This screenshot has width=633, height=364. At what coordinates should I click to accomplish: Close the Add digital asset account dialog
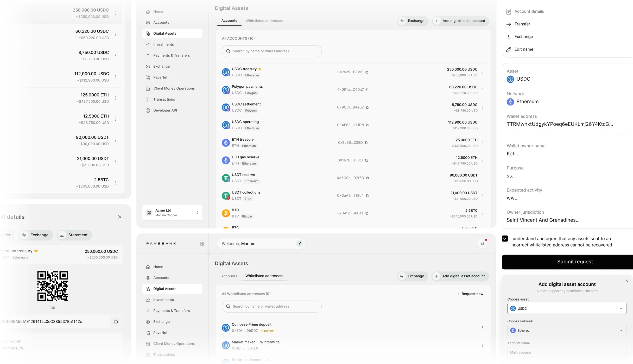click(627, 281)
